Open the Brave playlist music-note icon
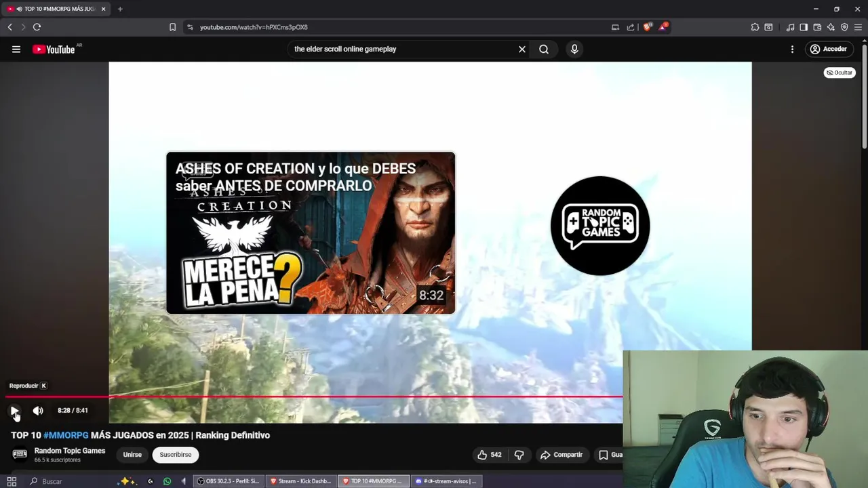 point(790,27)
